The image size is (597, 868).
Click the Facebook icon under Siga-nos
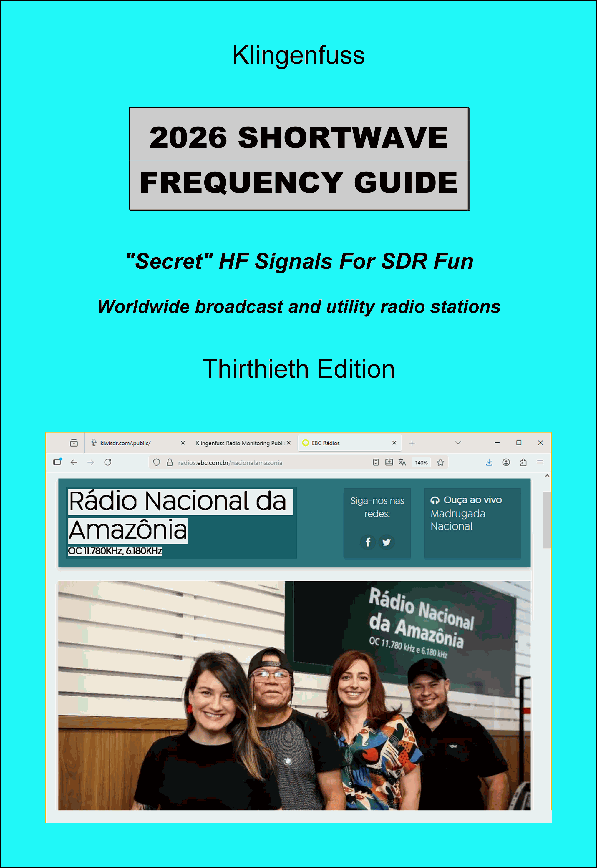[368, 542]
